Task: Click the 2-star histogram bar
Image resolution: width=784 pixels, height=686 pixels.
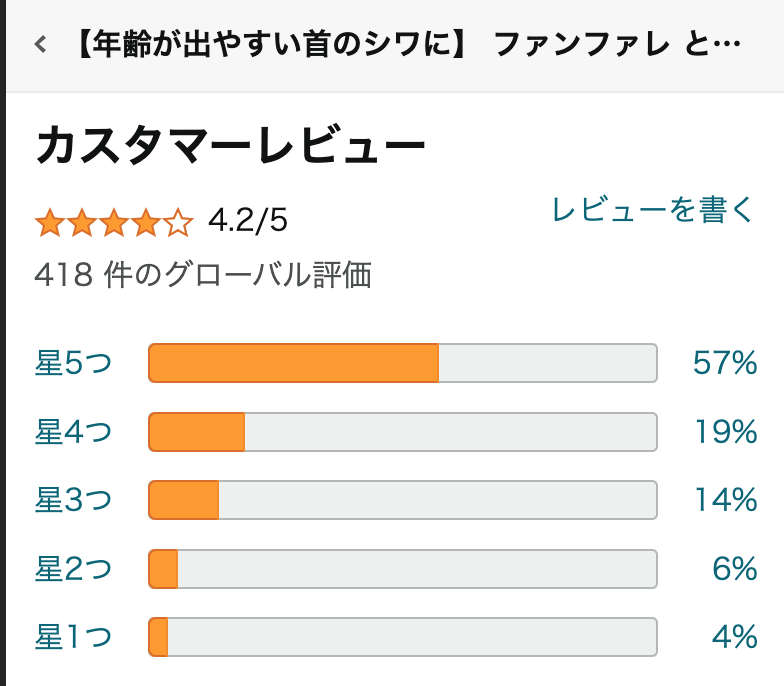Action: click(402, 569)
